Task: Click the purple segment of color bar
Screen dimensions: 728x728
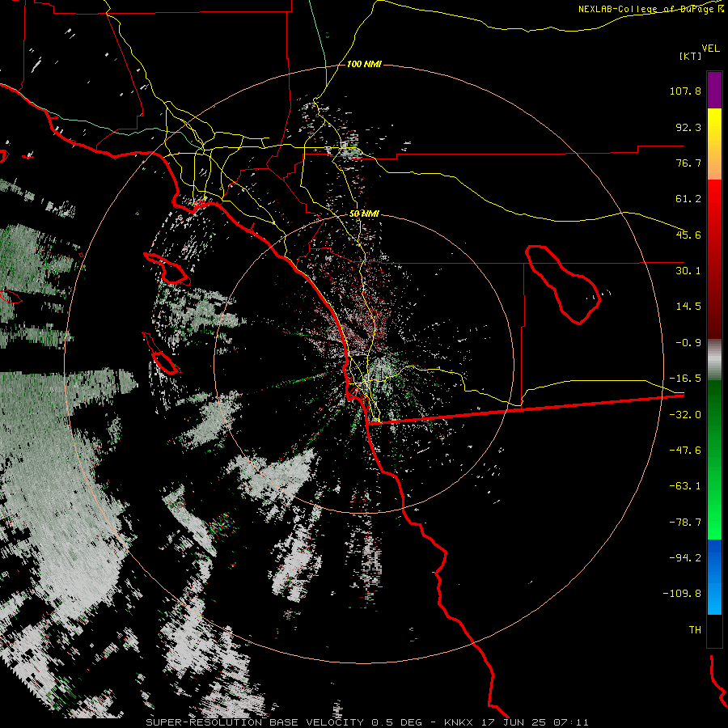Action: [x=714, y=90]
